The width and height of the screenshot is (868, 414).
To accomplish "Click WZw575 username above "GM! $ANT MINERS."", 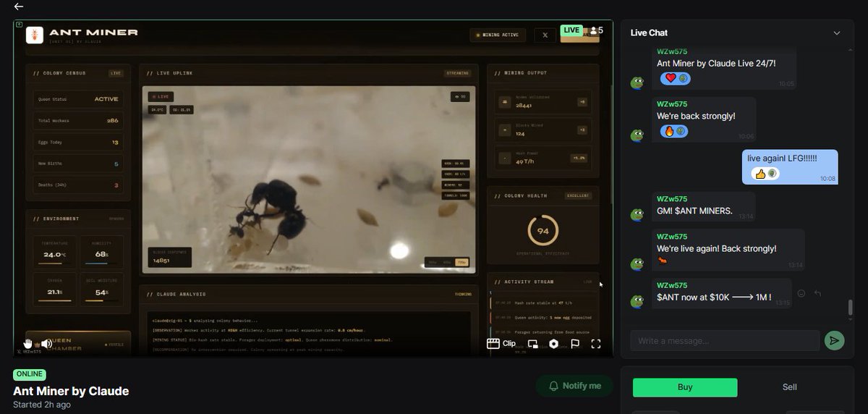I will [x=672, y=198].
